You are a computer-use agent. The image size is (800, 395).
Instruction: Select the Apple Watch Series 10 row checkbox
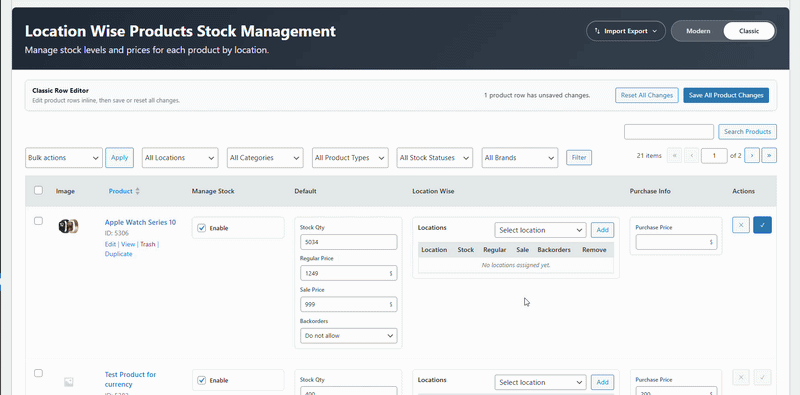pos(38,221)
